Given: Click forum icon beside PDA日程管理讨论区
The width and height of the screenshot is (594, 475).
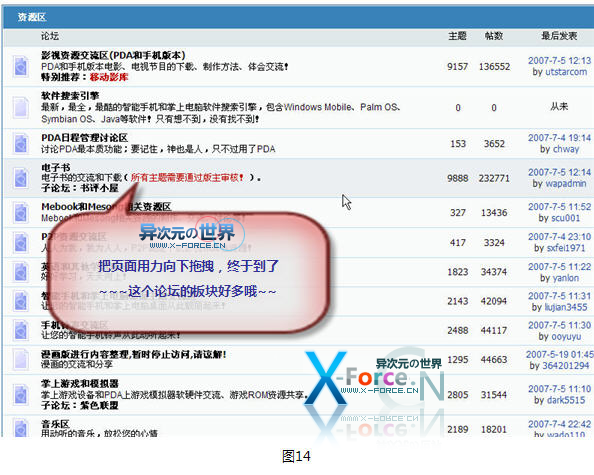Looking at the screenshot, I should tap(21, 144).
